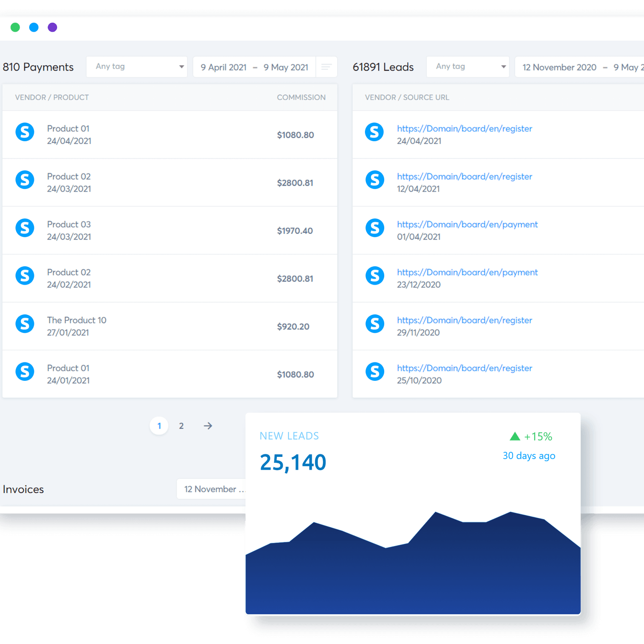644x644 pixels.
Task: Click the New Leads area chart
Action: [413, 562]
